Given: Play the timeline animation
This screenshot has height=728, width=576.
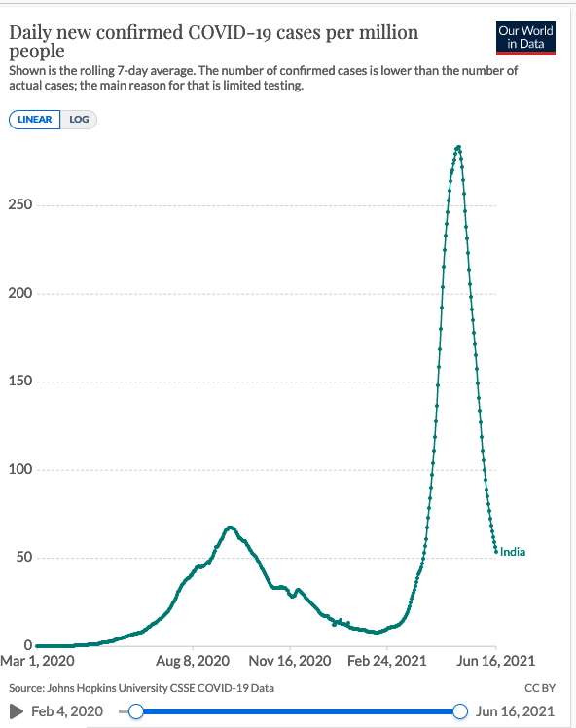Looking at the screenshot, I should coord(17,711).
